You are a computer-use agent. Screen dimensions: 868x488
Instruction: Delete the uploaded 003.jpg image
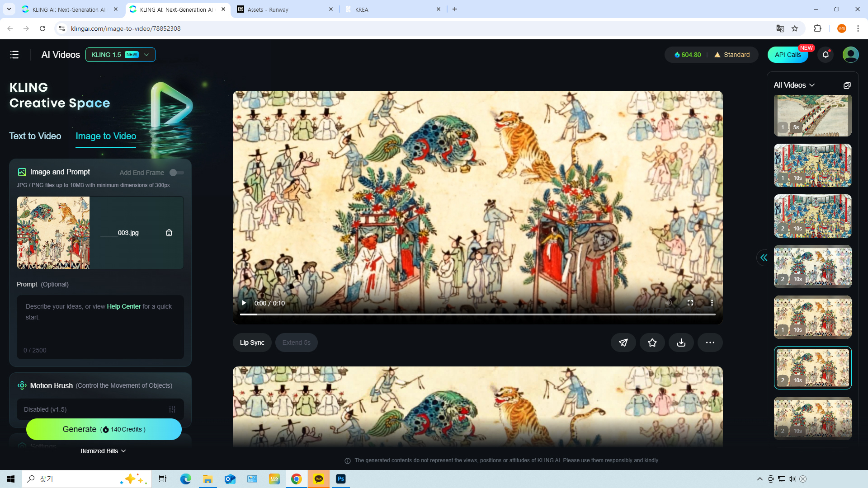169,233
